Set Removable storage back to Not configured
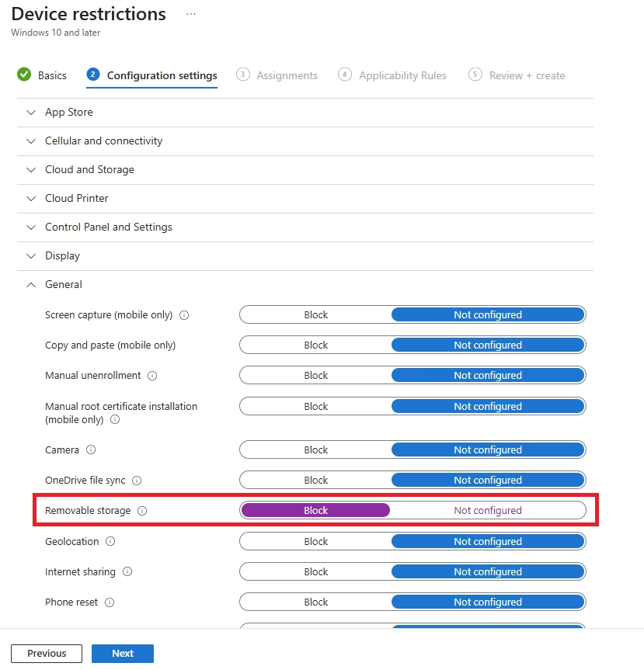The width and height of the screenshot is (644, 670). coord(487,510)
